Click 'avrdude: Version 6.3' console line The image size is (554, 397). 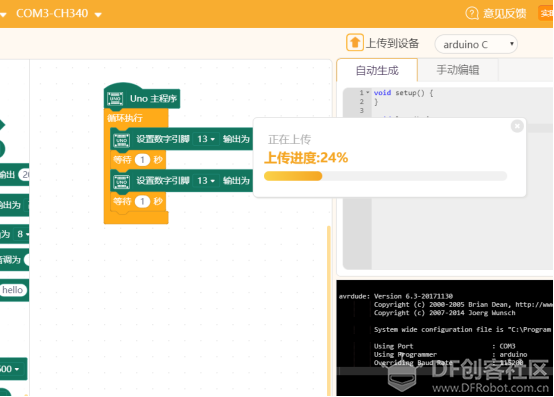click(396, 296)
